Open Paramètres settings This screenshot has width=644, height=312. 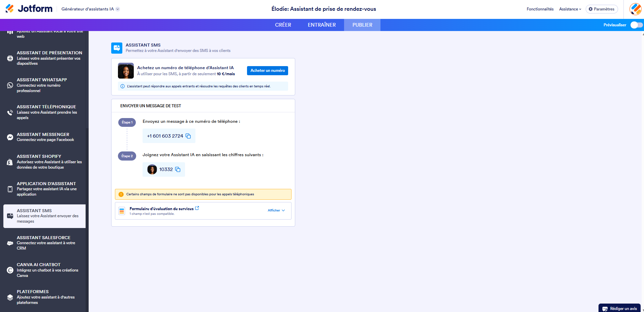pyautogui.click(x=602, y=9)
